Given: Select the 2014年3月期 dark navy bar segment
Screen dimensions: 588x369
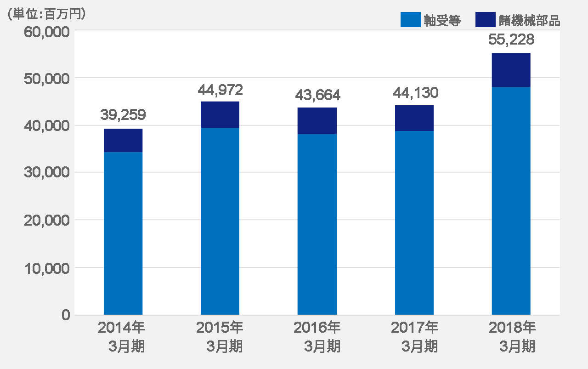Looking at the screenshot, I should 123,140.
